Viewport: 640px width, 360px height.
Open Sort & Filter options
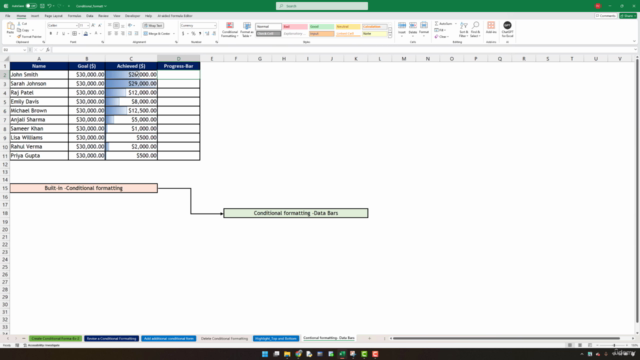(x=464, y=30)
